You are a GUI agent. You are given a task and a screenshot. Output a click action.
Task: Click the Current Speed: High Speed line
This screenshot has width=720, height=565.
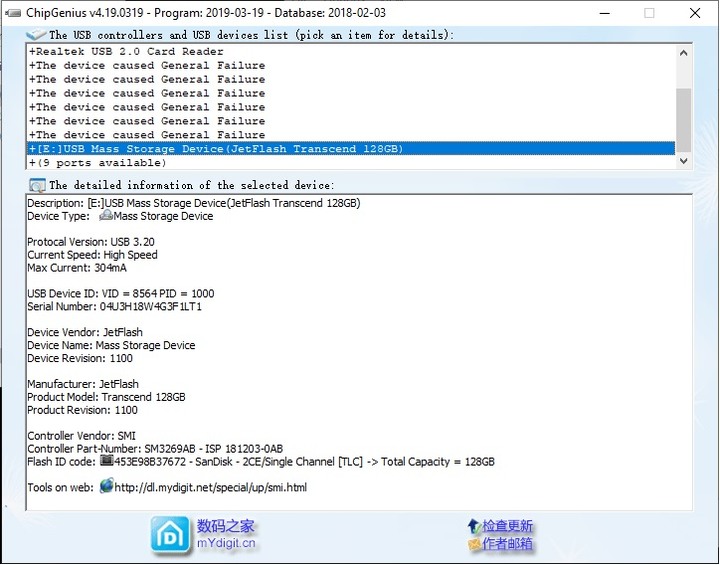tap(92, 254)
